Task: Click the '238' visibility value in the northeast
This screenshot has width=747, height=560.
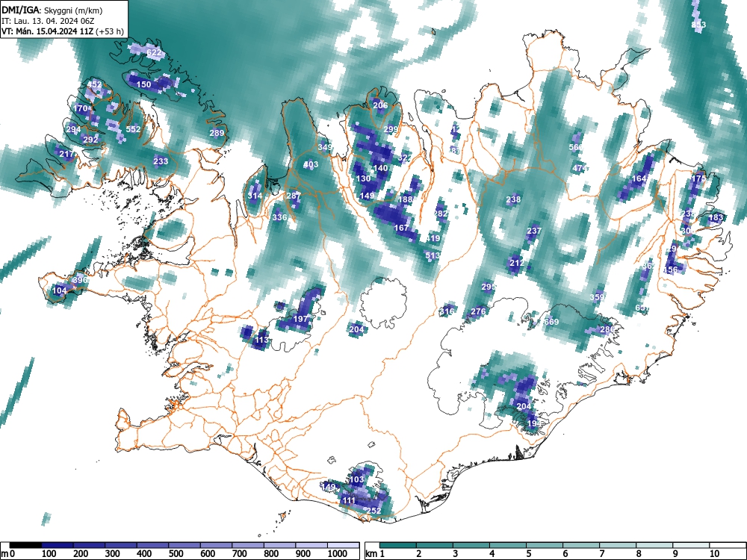Action: (513, 199)
